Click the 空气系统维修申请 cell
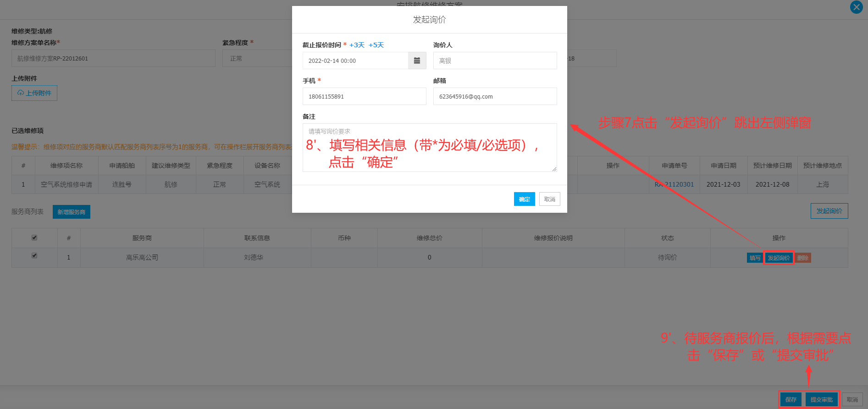 pos(66,184)
